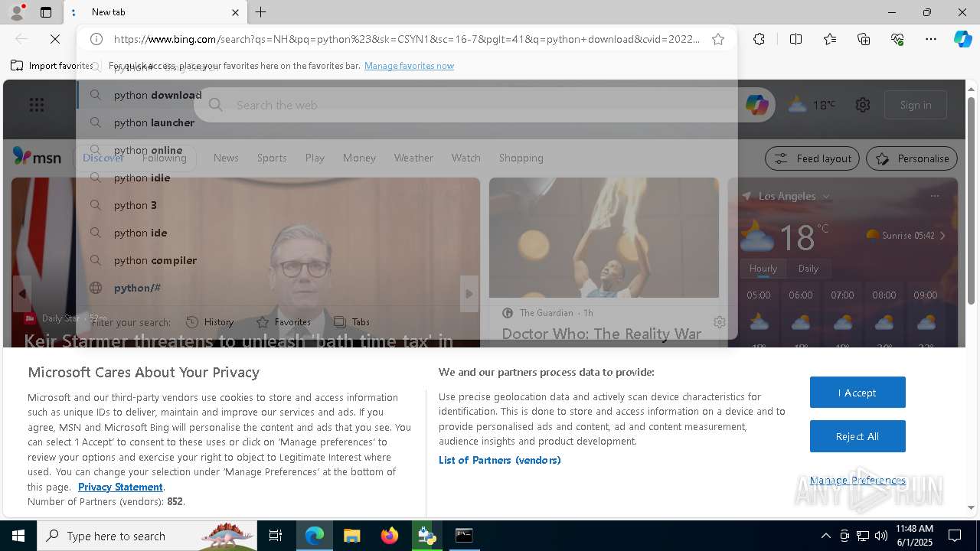The height and width of the screenshot is (551, 980).
Task: Switch to the Money tab
Action: coord(359,158)
